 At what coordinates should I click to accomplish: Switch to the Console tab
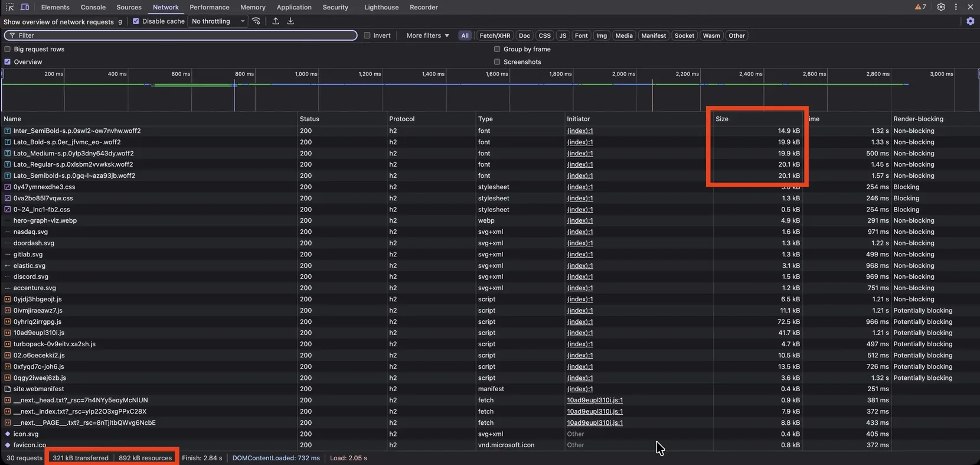[x=93, y=7]
